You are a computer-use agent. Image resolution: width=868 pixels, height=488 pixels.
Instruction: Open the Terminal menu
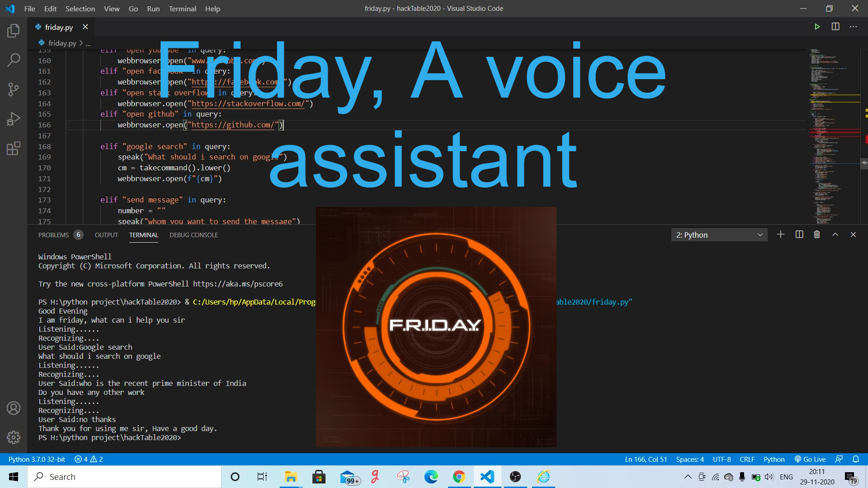(x=182, y=9)
